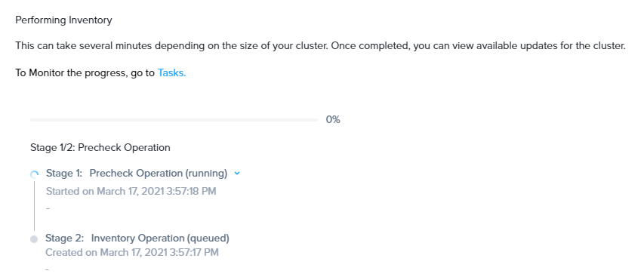
Task: Click the 0% progress percentage
Action: pos(333,119)
